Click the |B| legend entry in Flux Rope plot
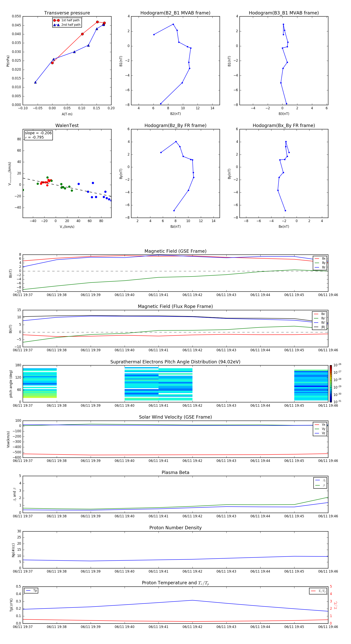Viewport: 351px width, 644px height. [x=320, y=327]
